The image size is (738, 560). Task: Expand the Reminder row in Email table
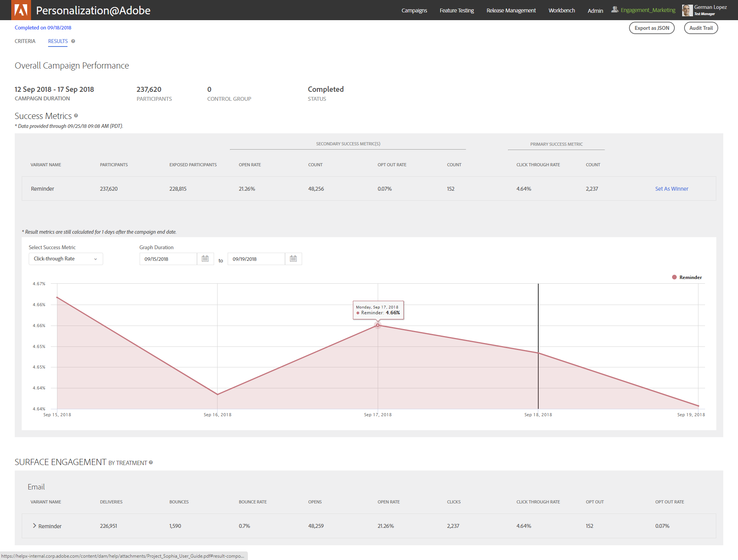[35, 526]
